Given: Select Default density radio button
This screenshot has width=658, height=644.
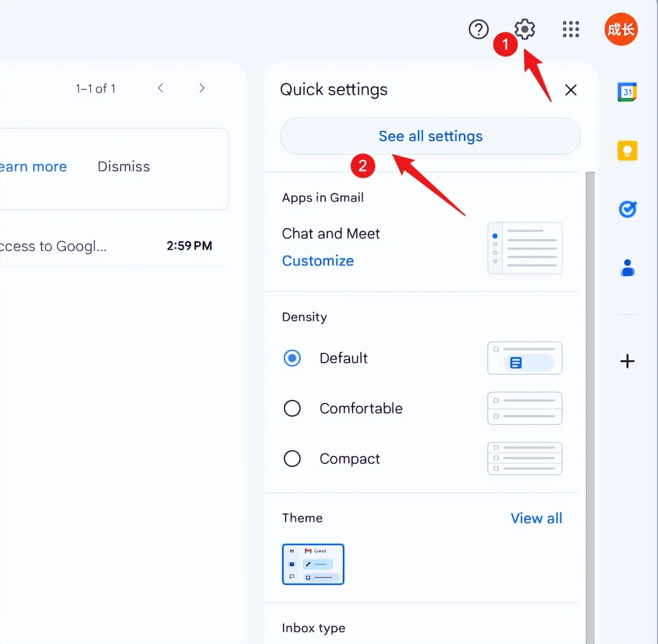Looking at the screenshot, I should [x=292, y=358].
